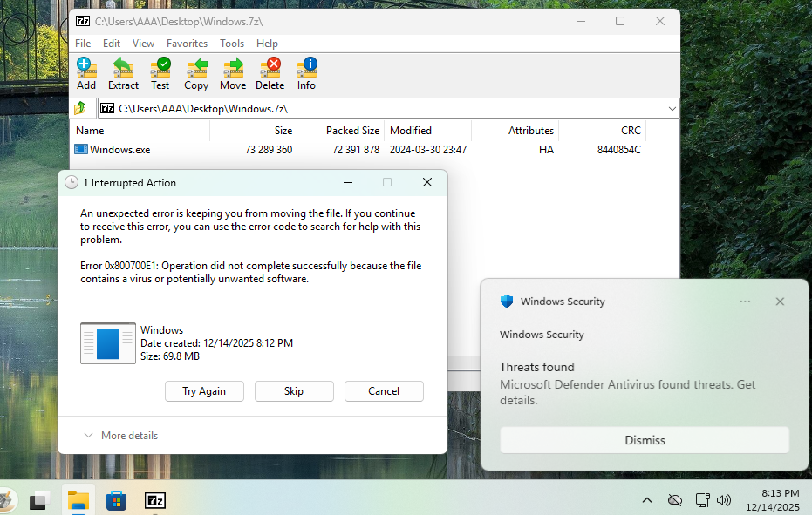The image size is (812, 515).
Task: Click the volume speaker tray icon
Action: point(723,500)
